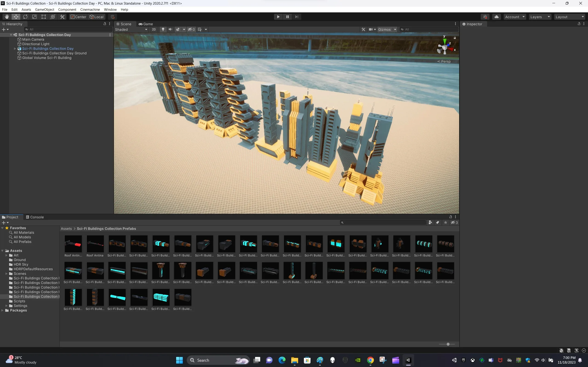The image size is (588, 367).
Task: Open the GameObject menu
Action: [x=45, y=9]
